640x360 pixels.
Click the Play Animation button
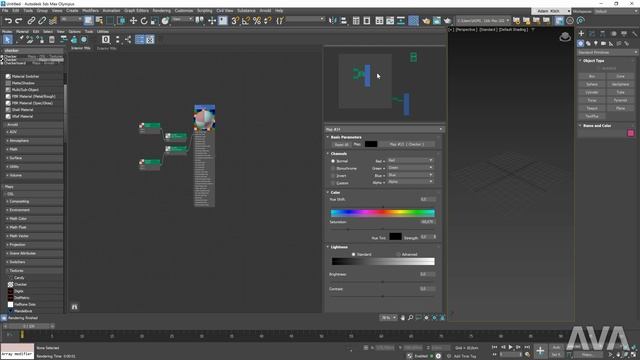coord(510,347)
